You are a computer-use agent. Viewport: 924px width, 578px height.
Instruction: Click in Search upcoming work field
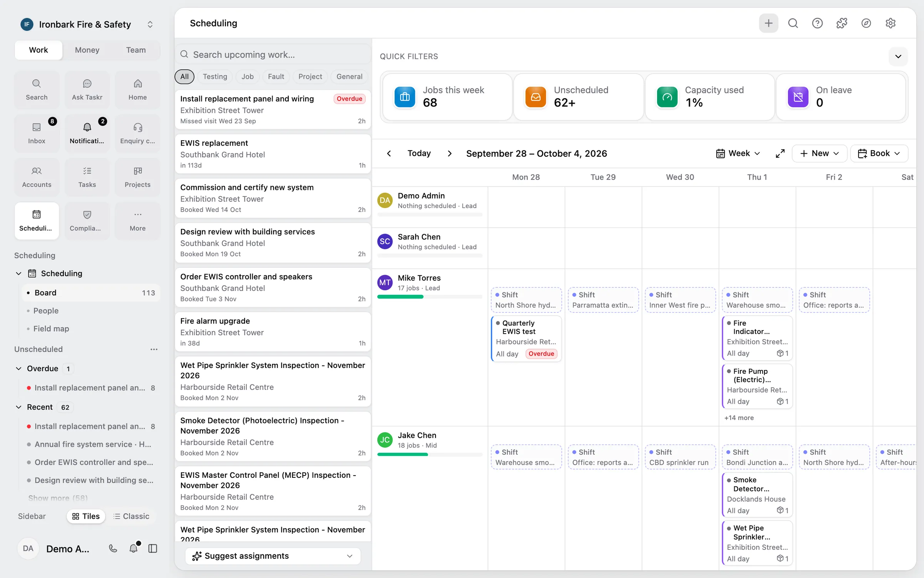point(273,55)
